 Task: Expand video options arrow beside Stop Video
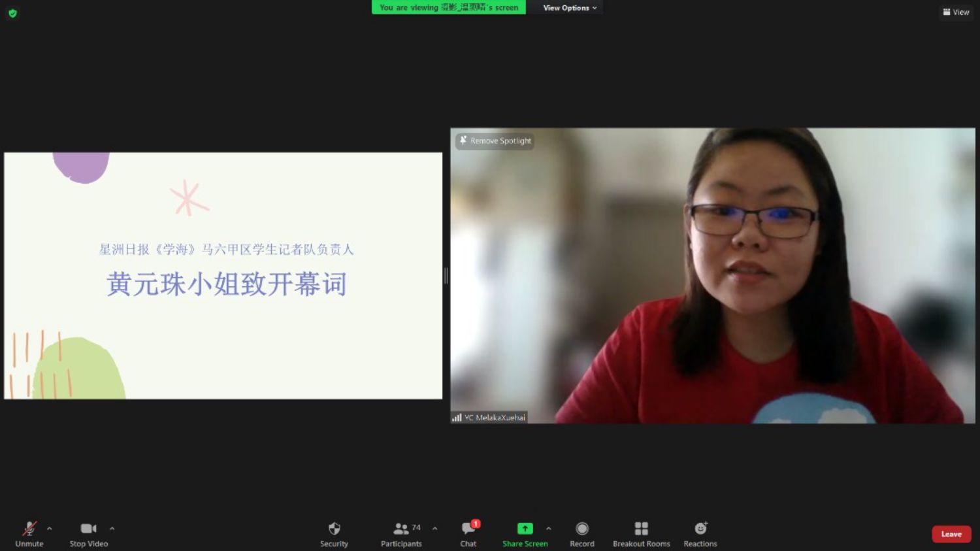coord(112,528)
